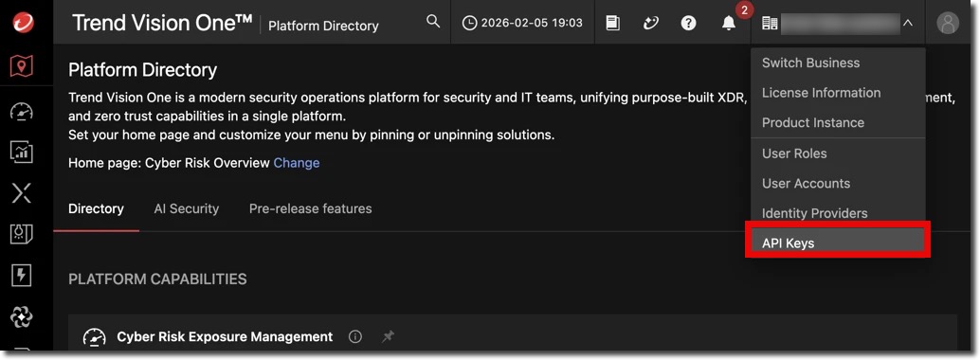Select License Information menu item
Image resolution: width=980 pixels, height=360 pixels.
point(838,93)
